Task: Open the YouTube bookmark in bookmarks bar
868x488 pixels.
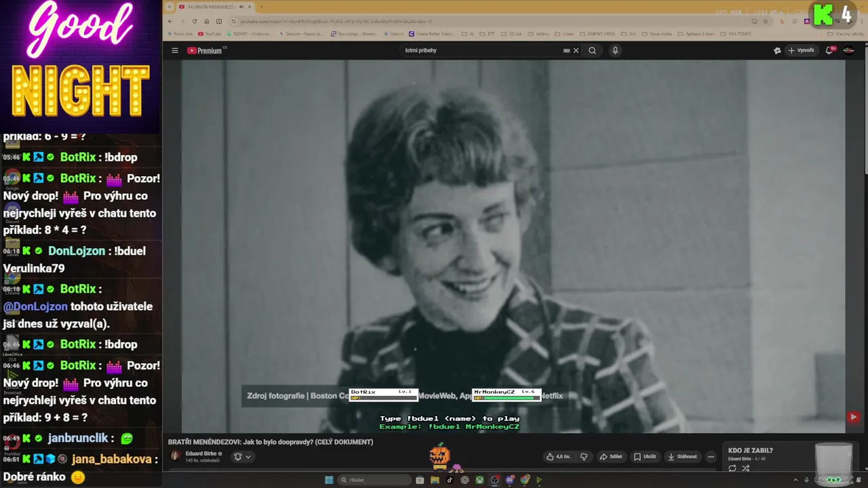Action: pos(210,33)
